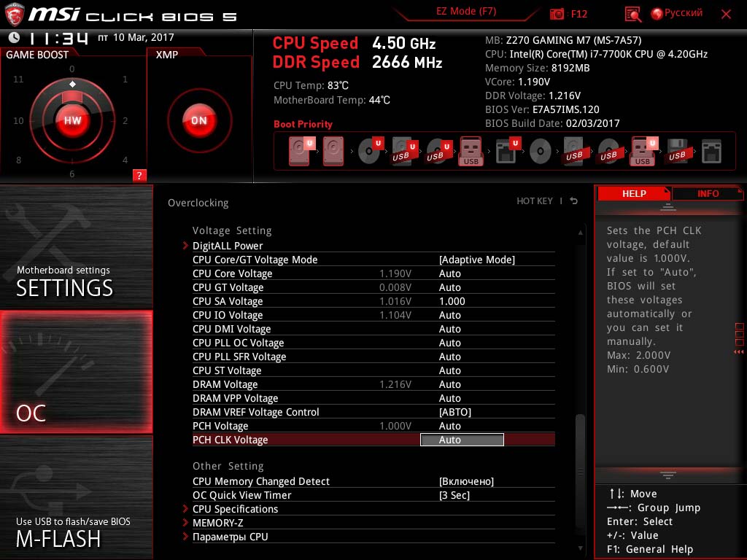Expand side panel with triple-arrow icon
Screen dimensions: 747x560
[x=739, y=352]
